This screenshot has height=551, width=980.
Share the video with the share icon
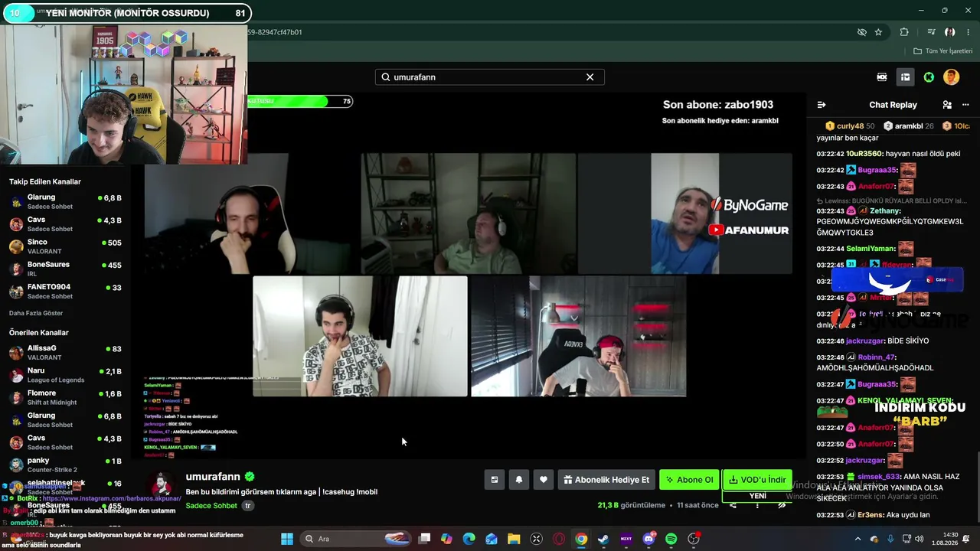(733, 505)
